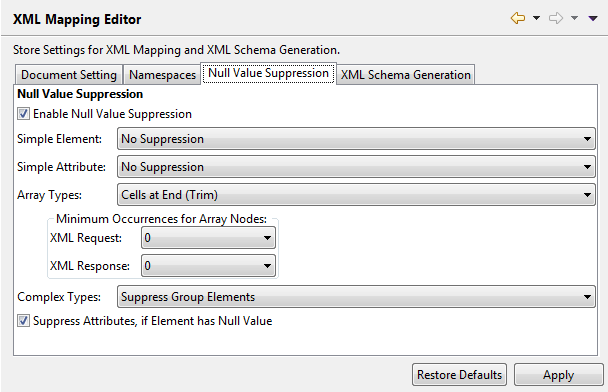
Task: Click the Store Settings description text
Action: click(x=176, y=50)
